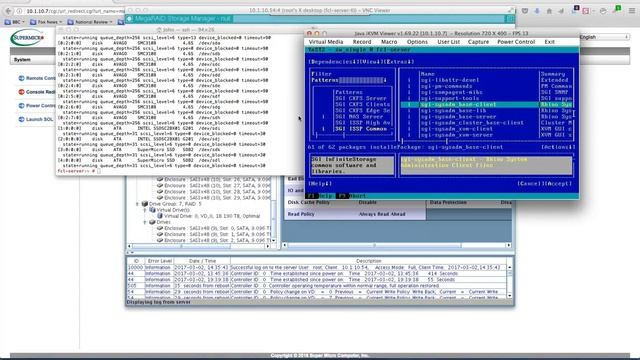640x360 pixels.
Task: Click the ID column header in log table
Action: [x=136, y=261]
